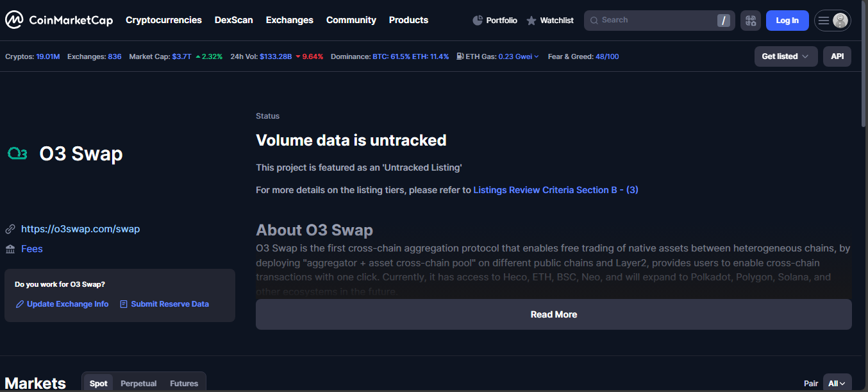Select the Spot markets tab
This screenshot has height=392, width=868.
99,383
